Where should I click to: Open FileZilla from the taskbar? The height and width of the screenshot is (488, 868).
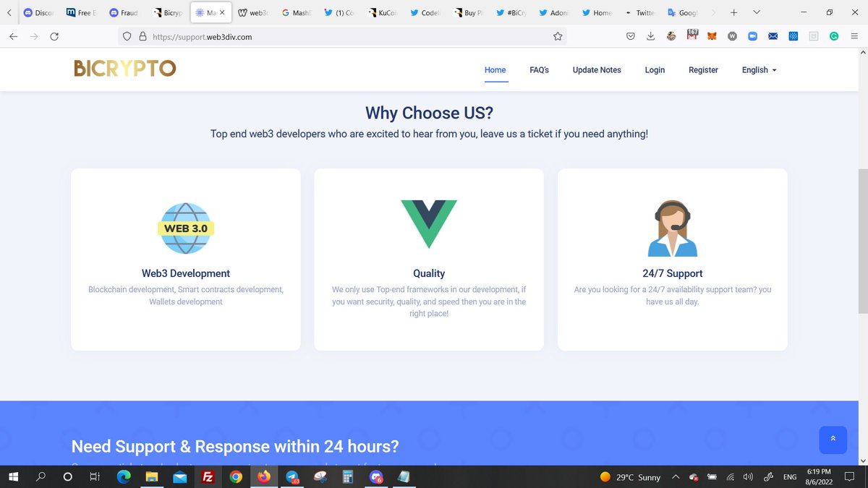[x=208, y=477]
